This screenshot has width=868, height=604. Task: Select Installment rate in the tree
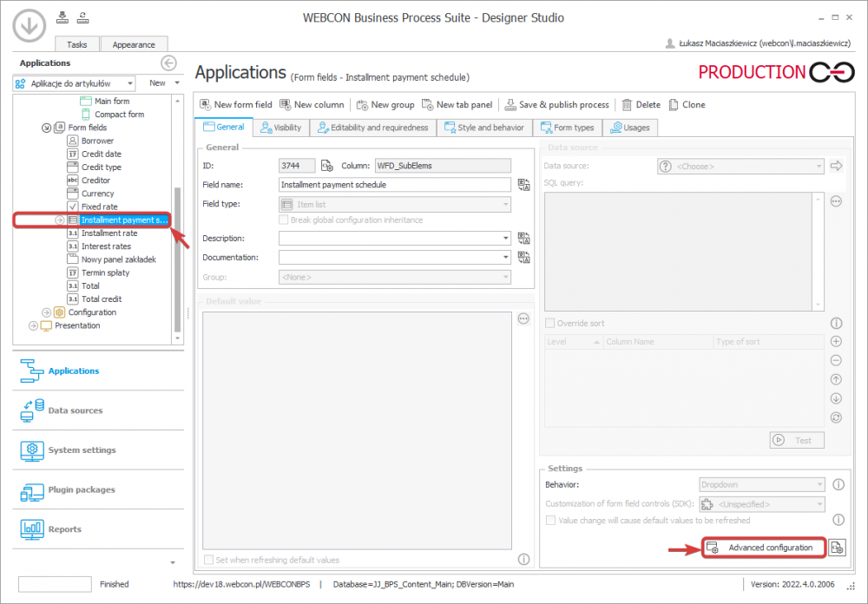coord(109,233)
